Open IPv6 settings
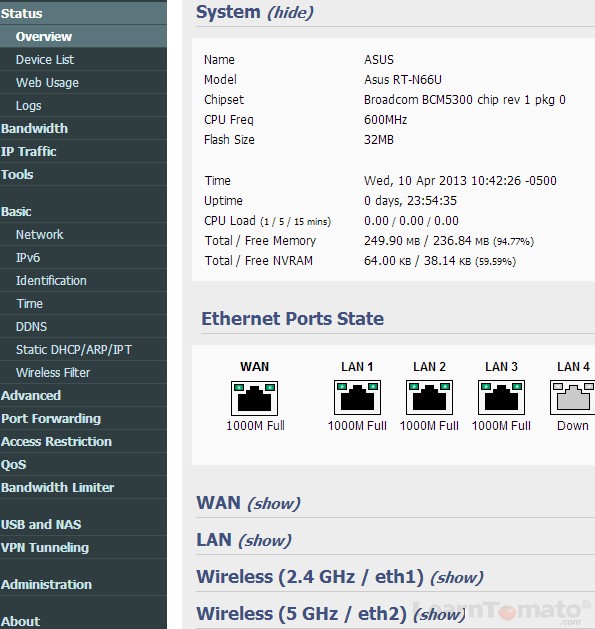The image size is (595, 629). click(83, 257)
